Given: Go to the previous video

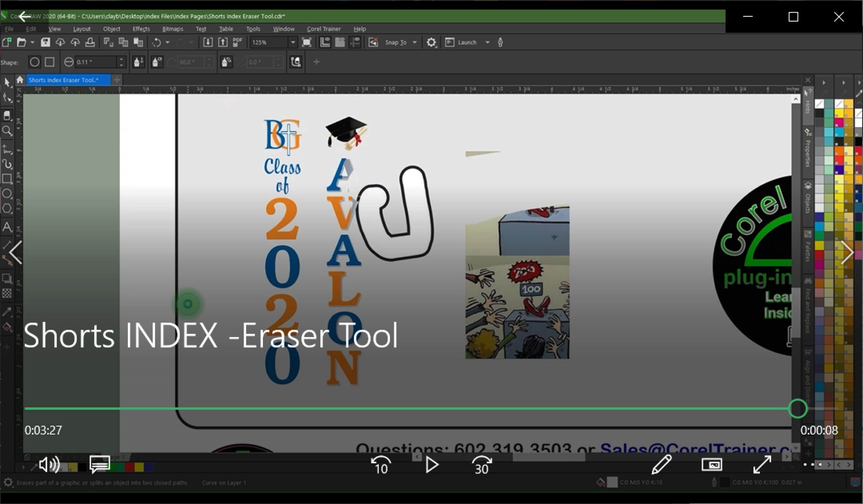Looking at the screenshot, I should pos(16,252).
